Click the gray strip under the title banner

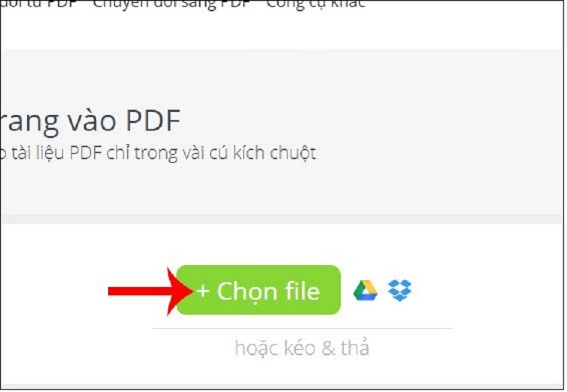click(x=282, y=219)
